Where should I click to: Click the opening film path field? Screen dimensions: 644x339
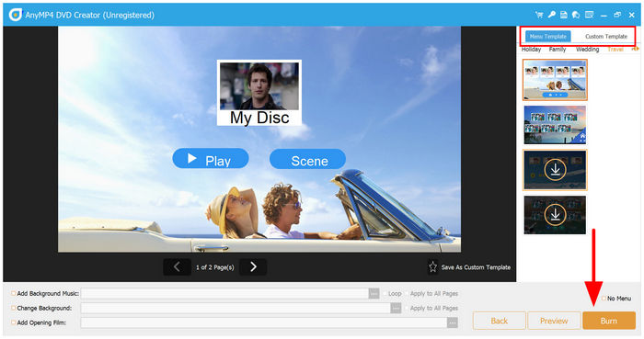(264, 322)
